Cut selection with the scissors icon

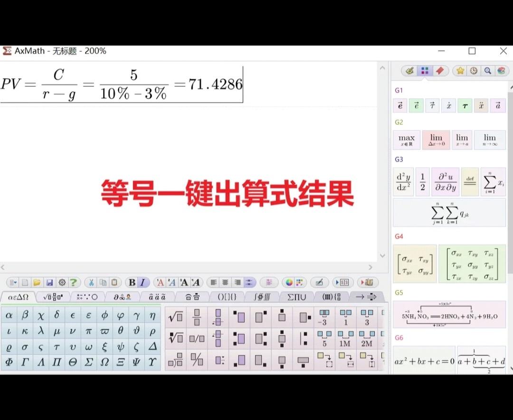tap(91, 282)
